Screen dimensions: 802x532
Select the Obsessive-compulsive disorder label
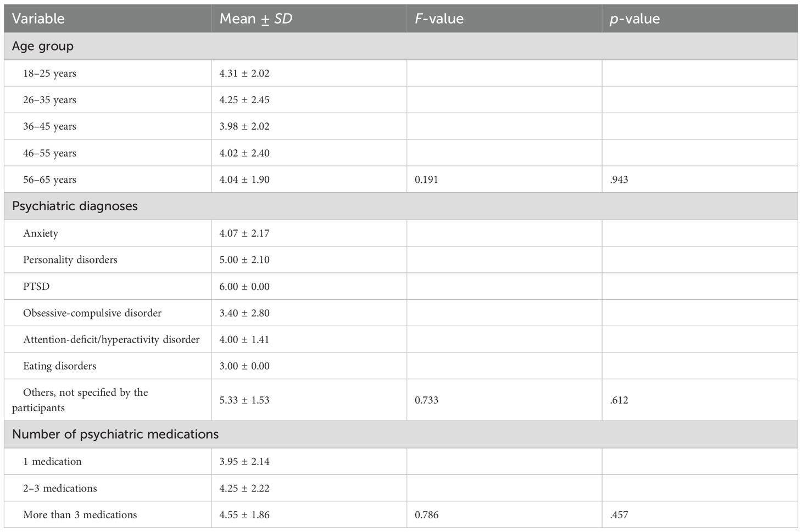coord(92,313)
